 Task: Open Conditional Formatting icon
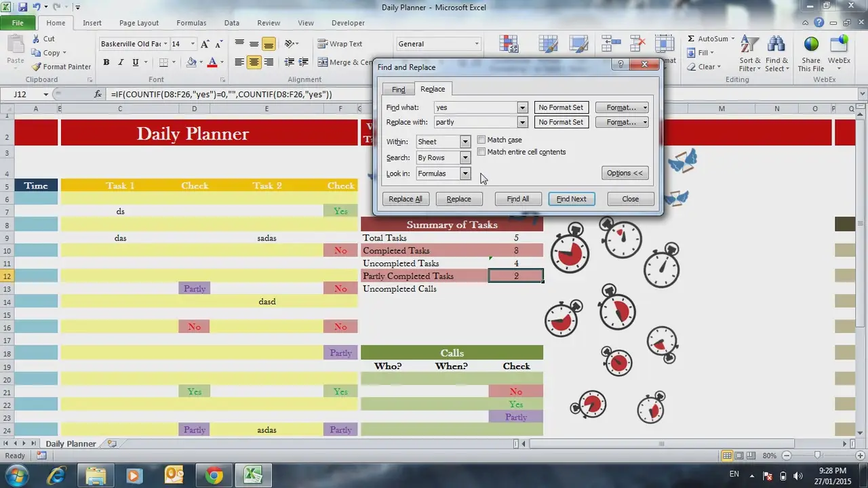(509, 44)
